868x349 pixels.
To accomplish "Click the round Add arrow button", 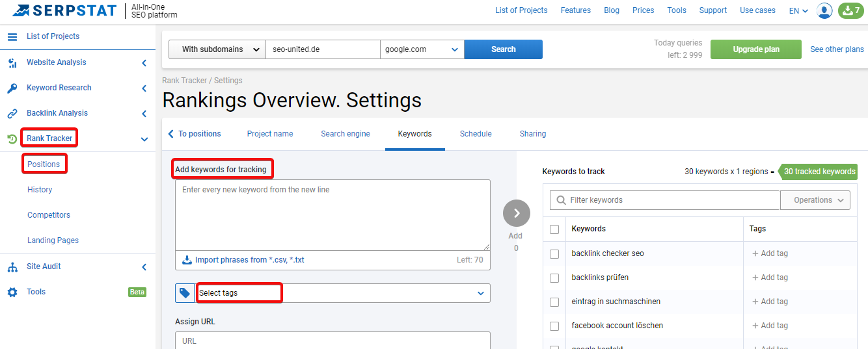I will tap(517, 213).
